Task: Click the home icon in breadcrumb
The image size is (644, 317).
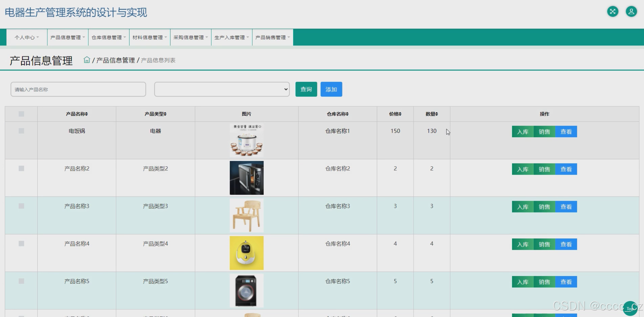Action: [87, 60]
